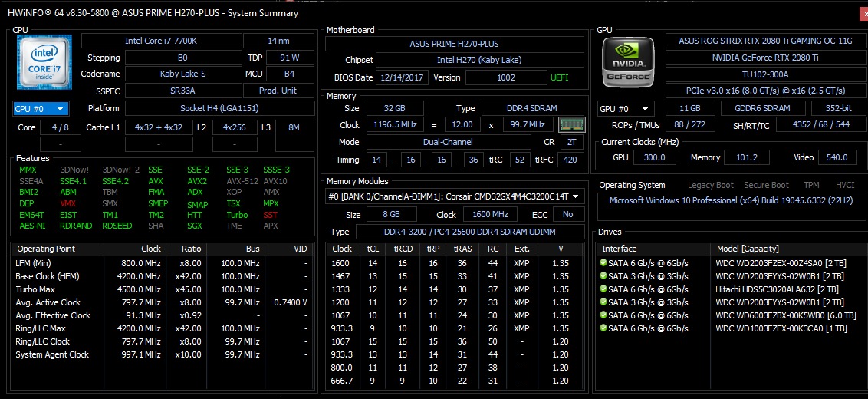Click the HVCI indicator
The height and width of the screenshot is (399, 868).
tap(845, 185)
